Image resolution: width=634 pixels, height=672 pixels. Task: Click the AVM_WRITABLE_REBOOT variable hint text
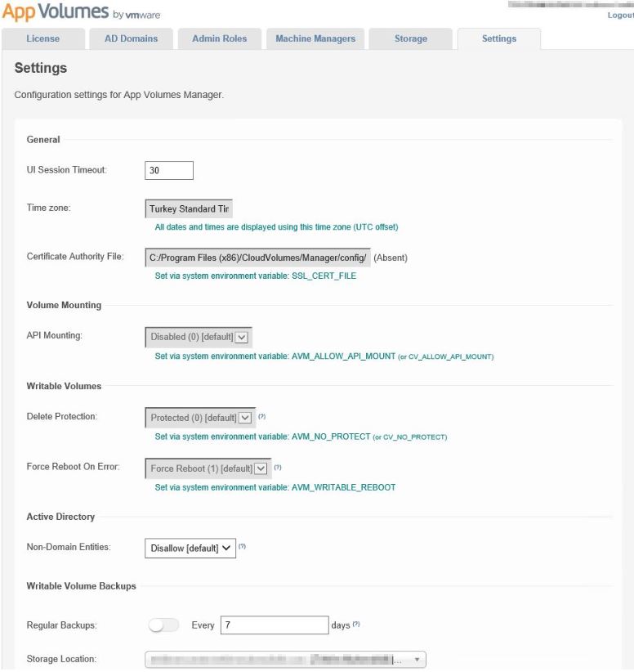pyautogui.click(x=275, y=487)
